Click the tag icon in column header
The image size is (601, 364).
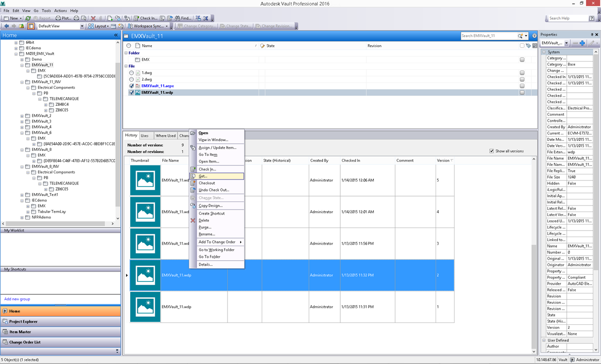pyautogui.click(x=528, y=46)
